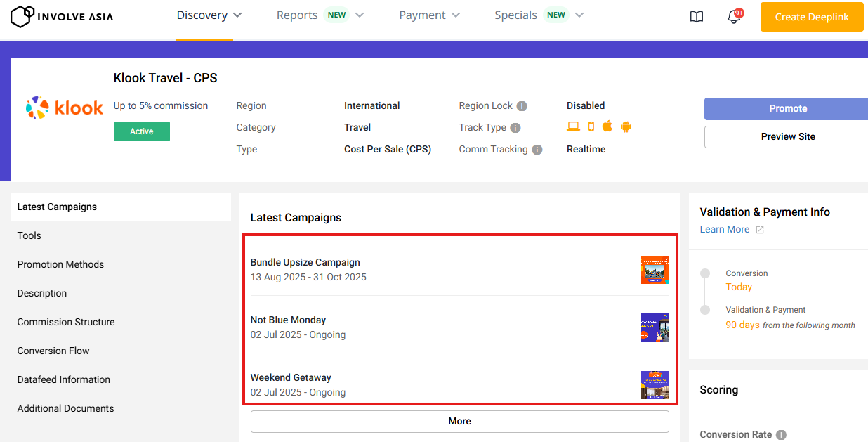Select Tools in the sidebar
This screenshot has height=442, width=868.
(x=121, y=236)
